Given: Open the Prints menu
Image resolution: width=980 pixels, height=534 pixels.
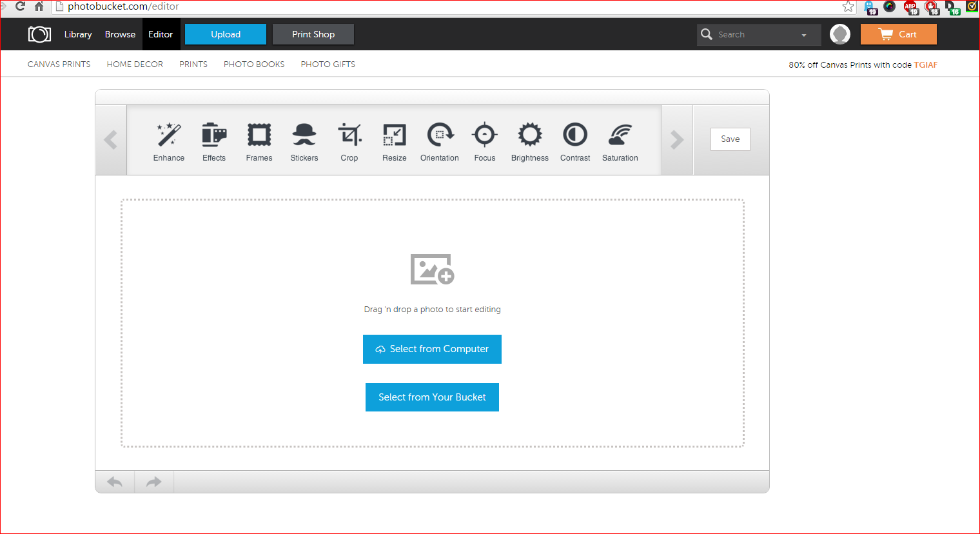Looking at the screenshot, I should [x=193, y=64].
